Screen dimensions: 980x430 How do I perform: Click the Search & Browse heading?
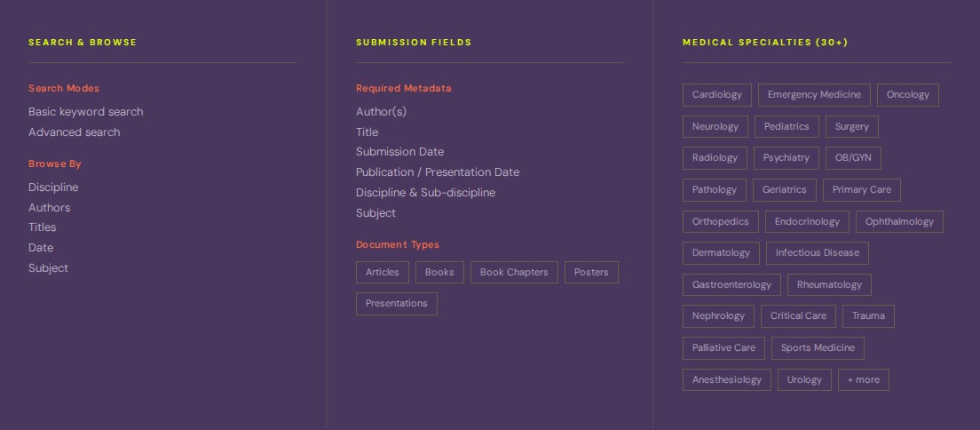coord(83,43)
